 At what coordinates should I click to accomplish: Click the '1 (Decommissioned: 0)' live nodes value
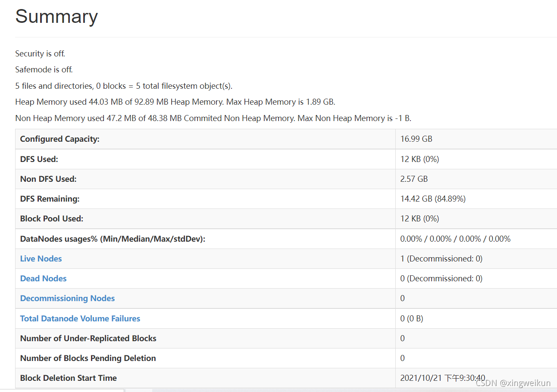coord(441,259)
